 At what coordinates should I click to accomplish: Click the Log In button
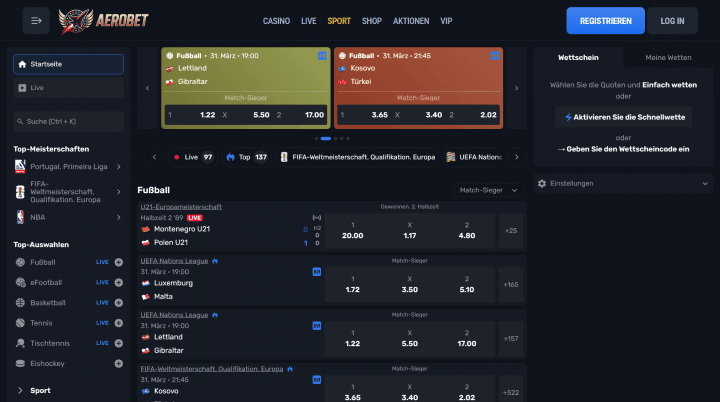pos(673,21)
